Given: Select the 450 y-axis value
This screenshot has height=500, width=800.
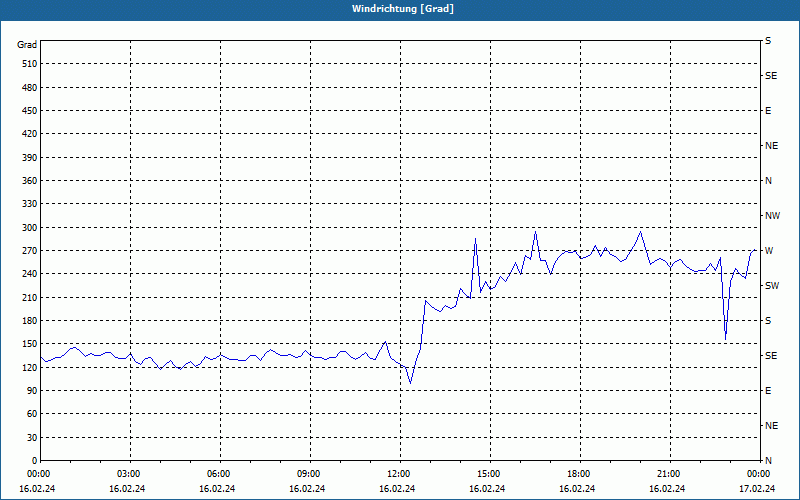Looking at the screenshot, I should (30, 111).
